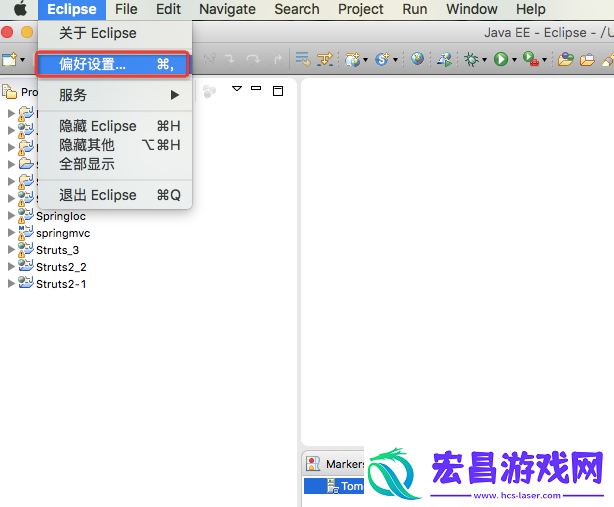Image resolution: width=614 pixels, height=507 pixels.
Task: Expand the Struts_3 project
Action: coord(11,250)
